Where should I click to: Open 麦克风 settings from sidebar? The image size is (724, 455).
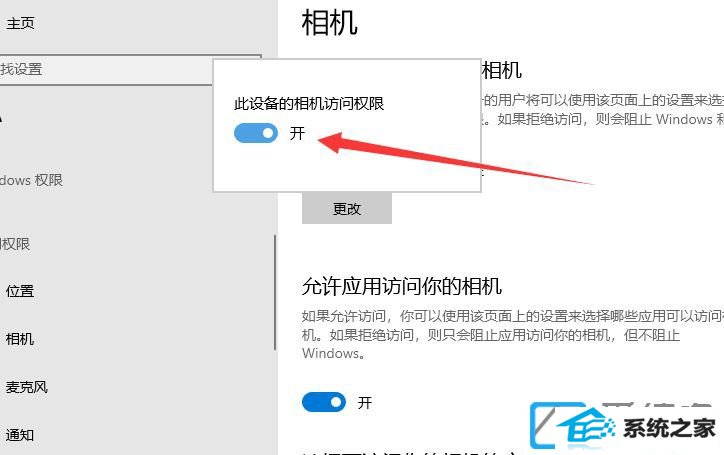coord(27,387)
